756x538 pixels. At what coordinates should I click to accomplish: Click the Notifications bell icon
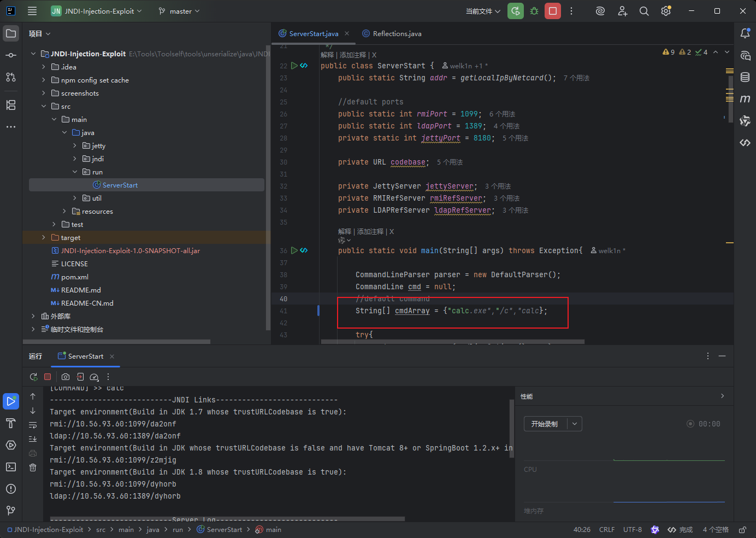click(745, 33)
